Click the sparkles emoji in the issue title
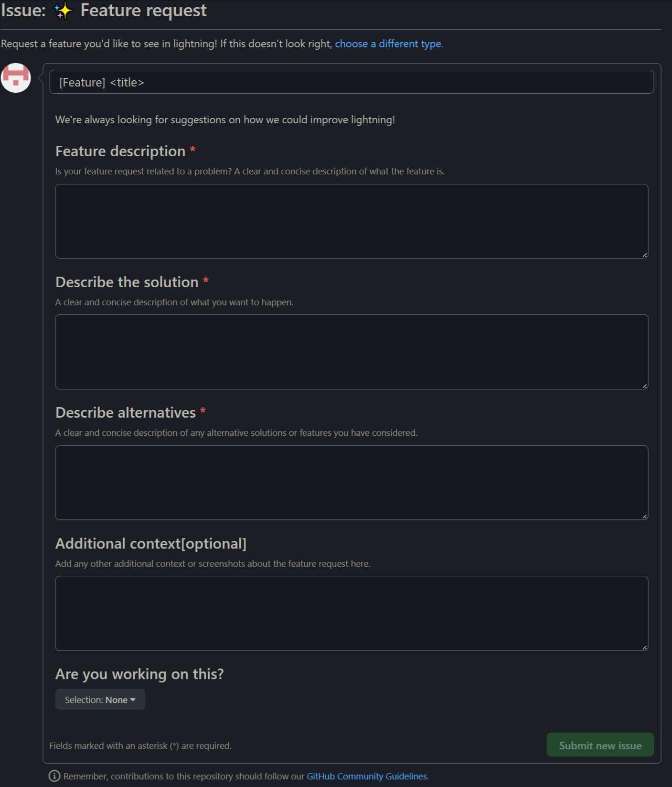 [x=61, y=11]
